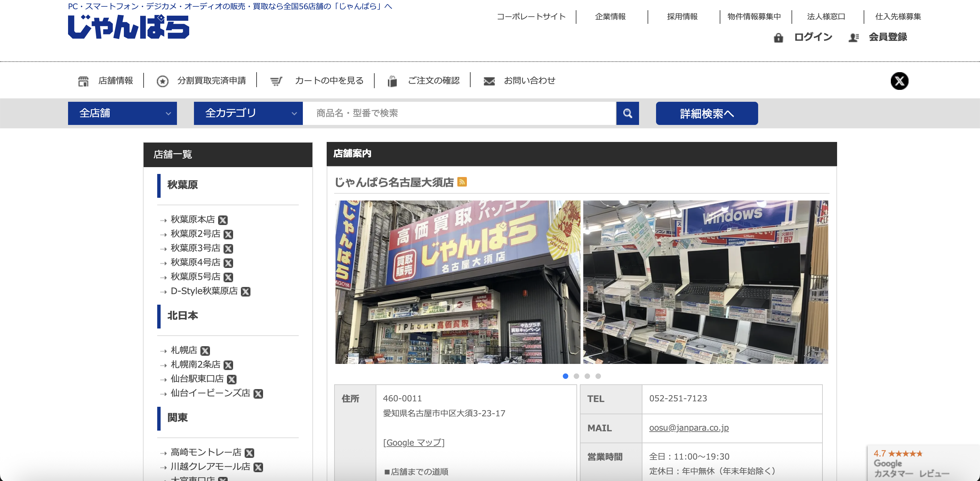This screenshot has height=481, width=980.
Task: Click the 店舗情報 navigation link
Action: click(x=116, y=80)
